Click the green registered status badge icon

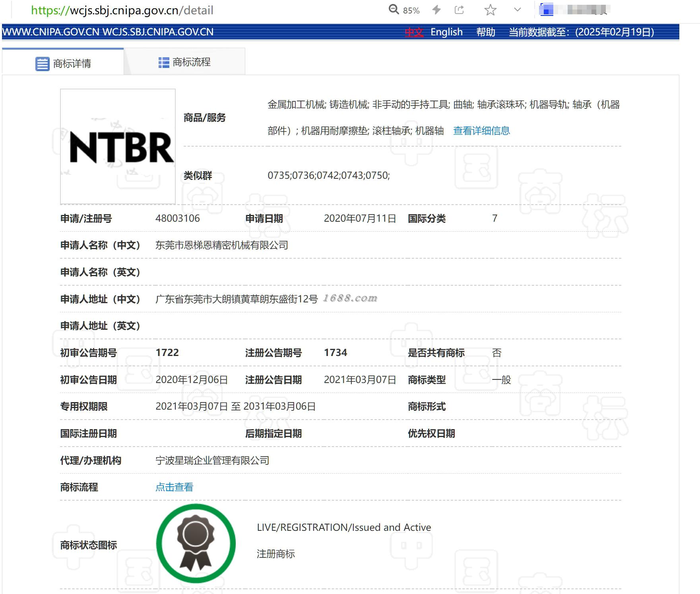[x=196, y=543]
